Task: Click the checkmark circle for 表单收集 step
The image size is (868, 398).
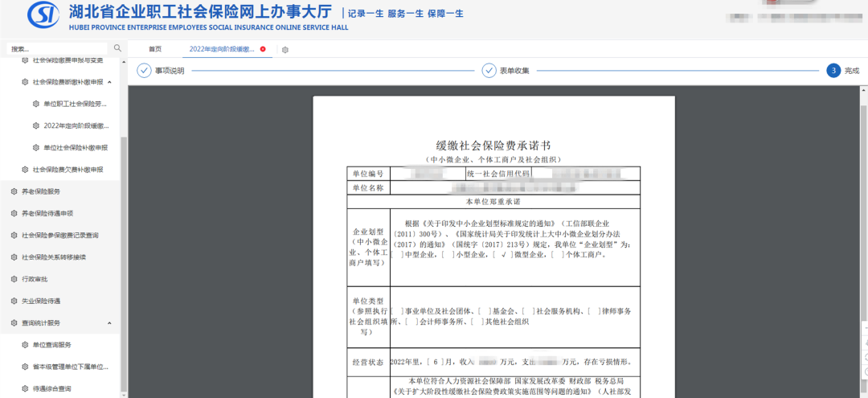Action: point(489,71)
